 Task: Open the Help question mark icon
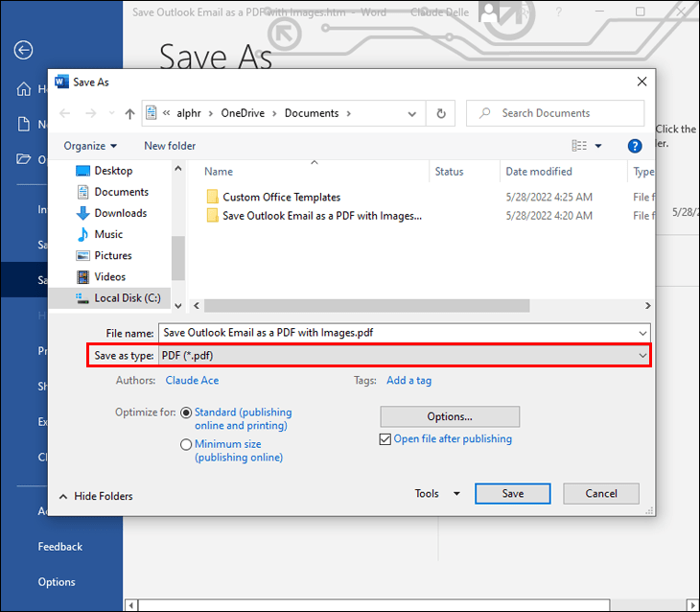tap(635, 146)
